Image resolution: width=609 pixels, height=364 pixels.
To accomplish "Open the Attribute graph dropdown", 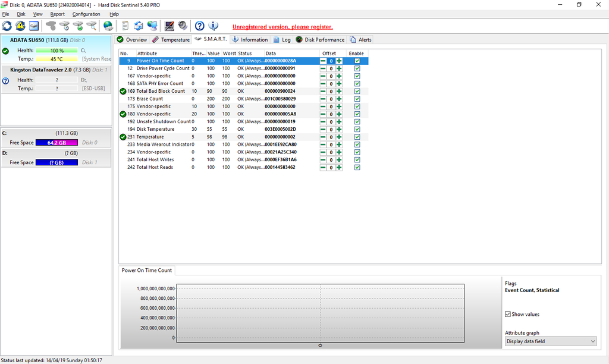I will coord(551,341).
